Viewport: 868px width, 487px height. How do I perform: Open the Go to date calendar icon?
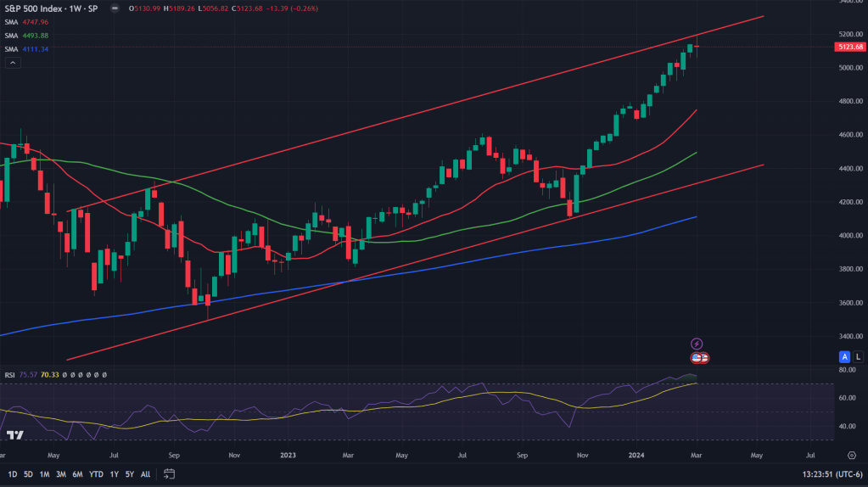[x=170, y=474]
